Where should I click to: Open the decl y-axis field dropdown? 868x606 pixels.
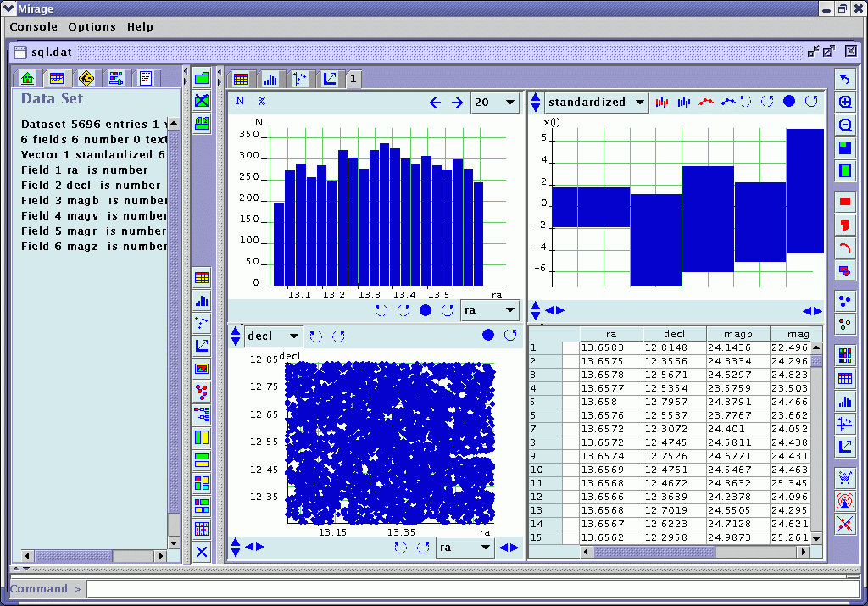[x=273, y=336]
